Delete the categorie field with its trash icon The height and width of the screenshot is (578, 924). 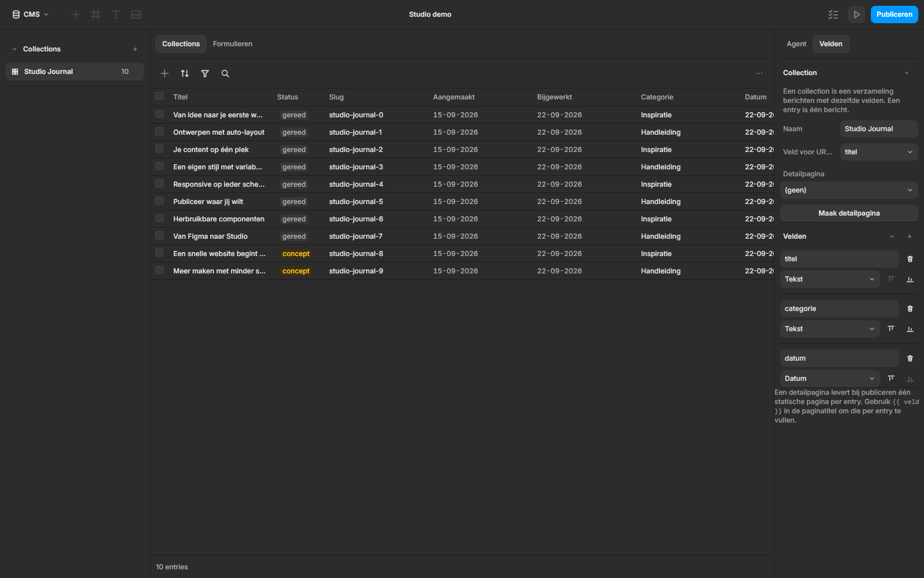click(x=910, y=309)
